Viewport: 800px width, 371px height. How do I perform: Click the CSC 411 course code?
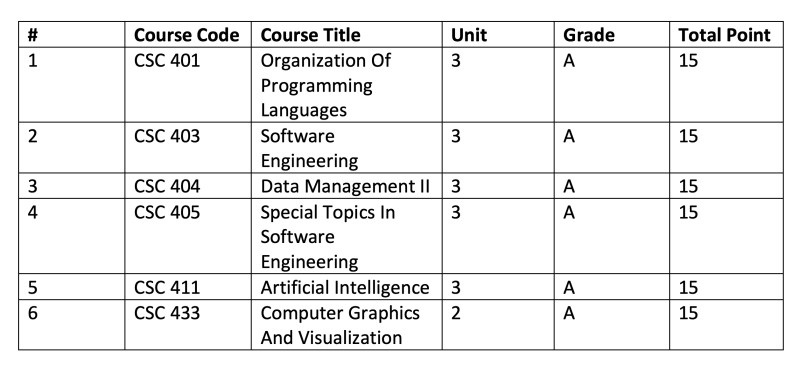click(x=167, y=287)
